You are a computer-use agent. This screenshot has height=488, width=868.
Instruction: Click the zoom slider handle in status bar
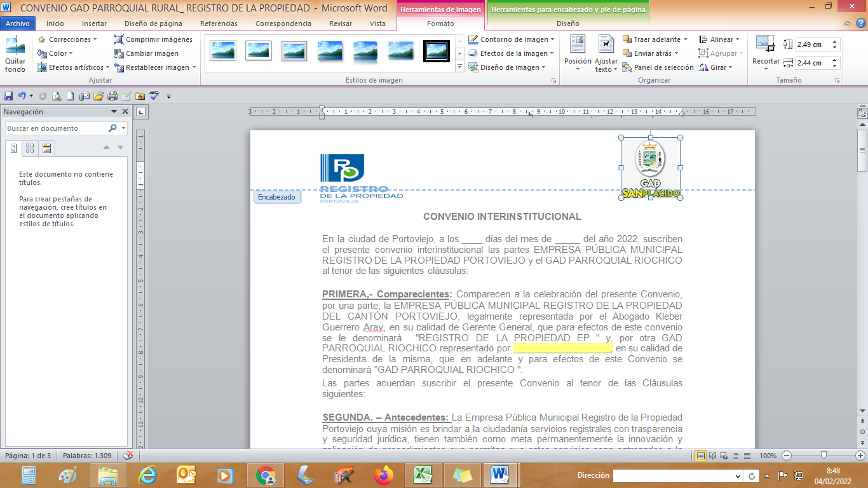pyautogui.click(x=824, y=456)
